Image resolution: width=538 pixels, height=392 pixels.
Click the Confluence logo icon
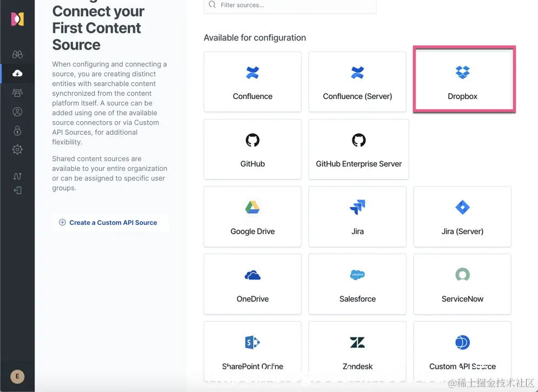coord(253,72)
